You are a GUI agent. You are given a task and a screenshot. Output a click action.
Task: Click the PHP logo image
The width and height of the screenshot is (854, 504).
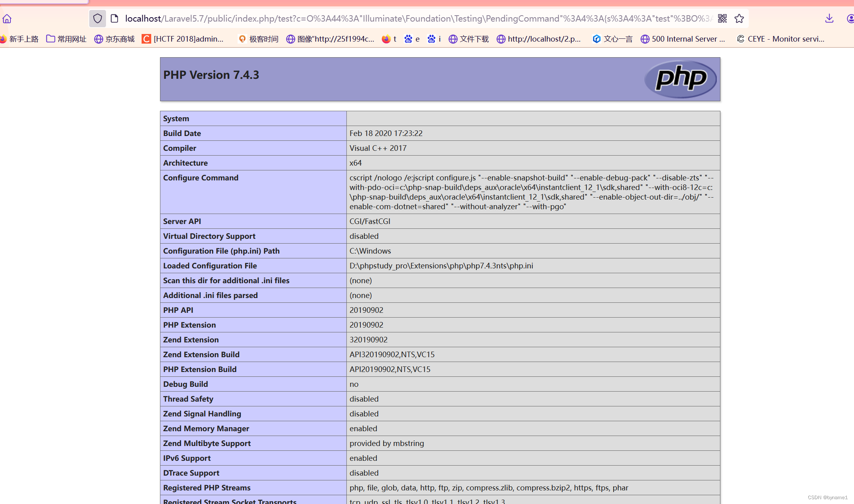point(680,79)
